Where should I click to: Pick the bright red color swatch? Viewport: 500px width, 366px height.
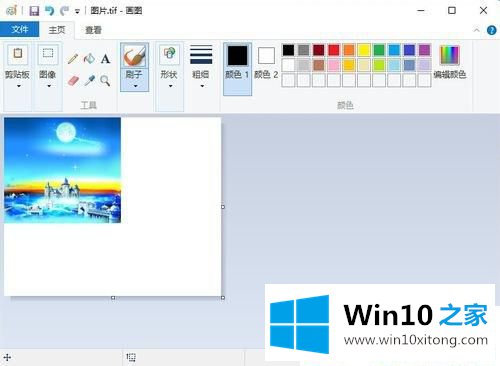tap(334, 50)
